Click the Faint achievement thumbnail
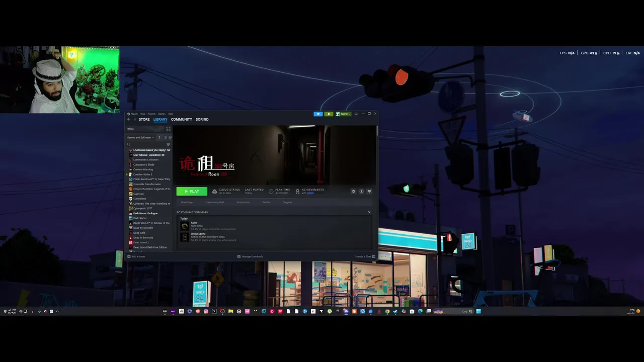Screen dimensions: 644x362 point(185,226)
